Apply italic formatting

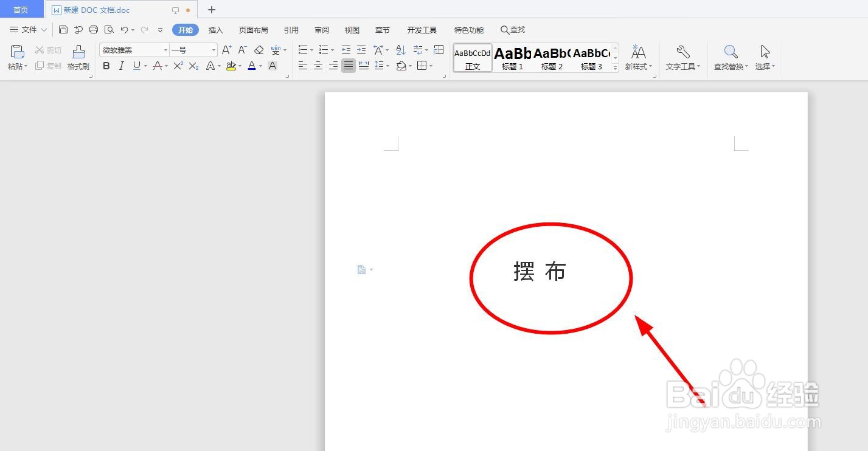pos(121,66)
